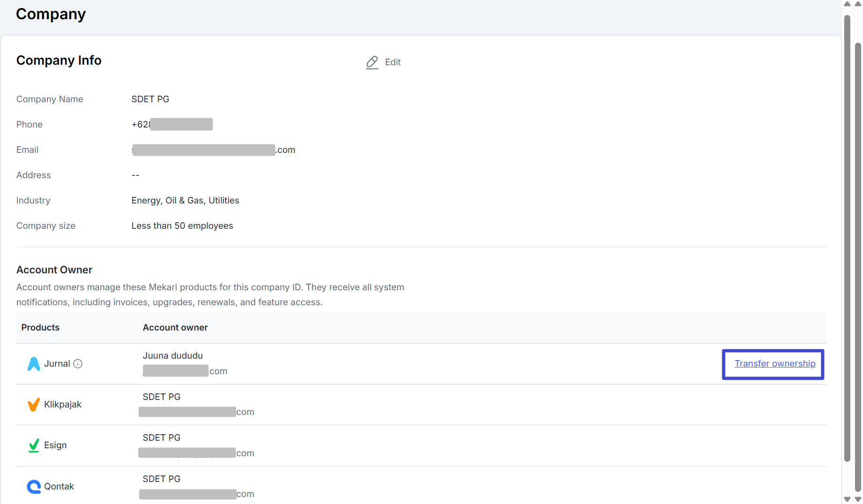Transfer ownership of the Jurnal account
Image resolution: width=863 pixels, height=504 pixels.
point(774,364)
